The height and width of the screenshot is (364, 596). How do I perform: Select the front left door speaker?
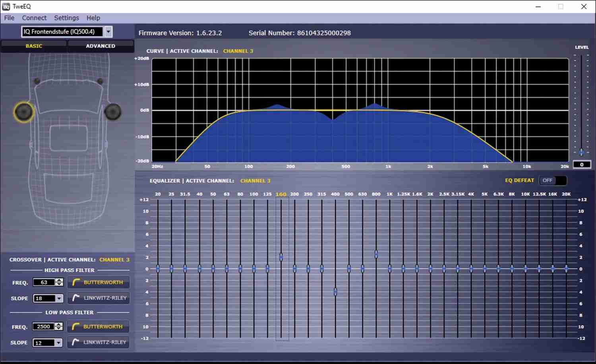[23, 112]
